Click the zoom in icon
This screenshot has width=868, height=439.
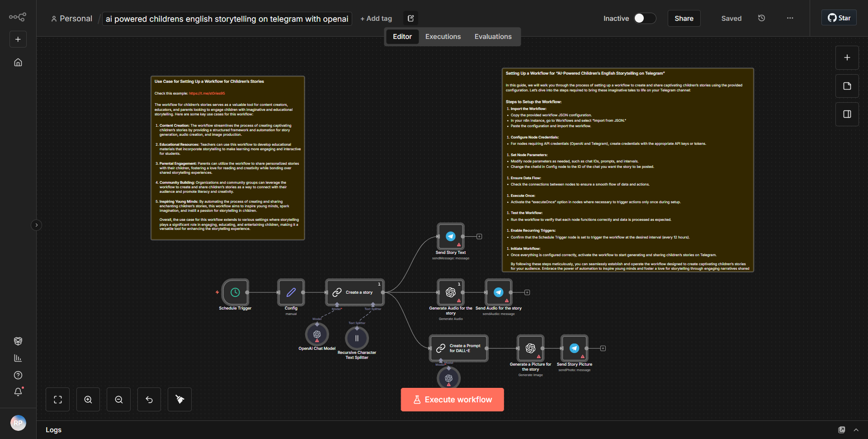tap(88, 400)
